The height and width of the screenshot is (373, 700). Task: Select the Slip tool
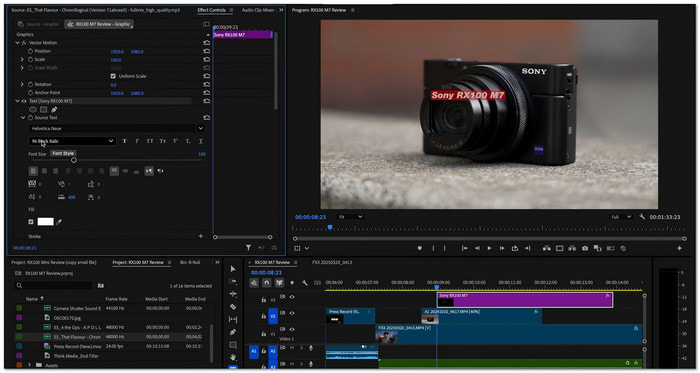tap(233, 319)
